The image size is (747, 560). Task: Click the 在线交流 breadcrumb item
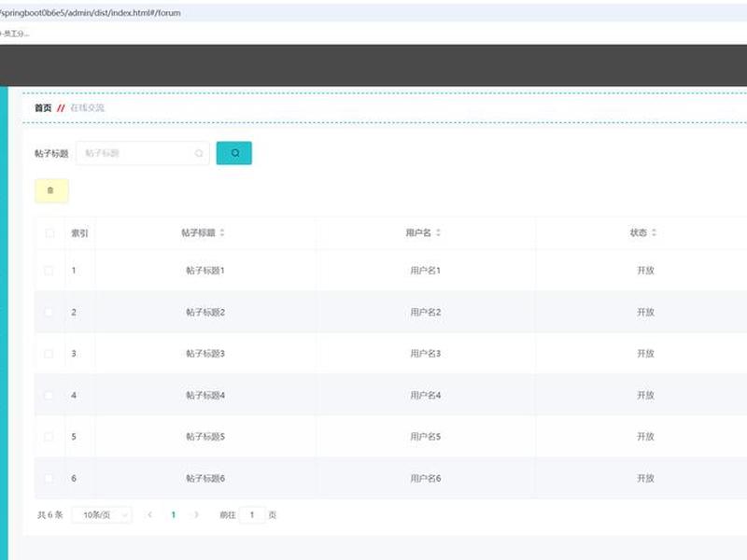coord(87,108)
